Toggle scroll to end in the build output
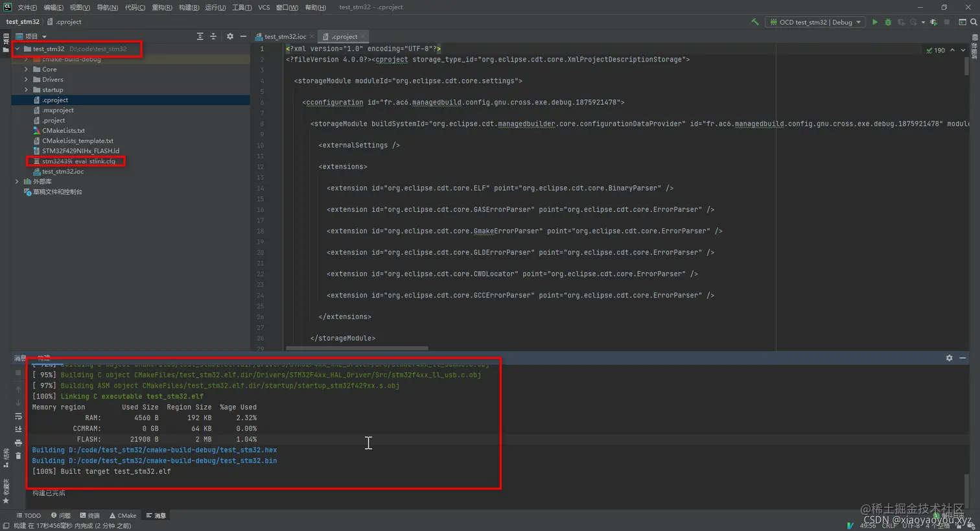Screen dimensions: 980x531 (x=18, y=429)
